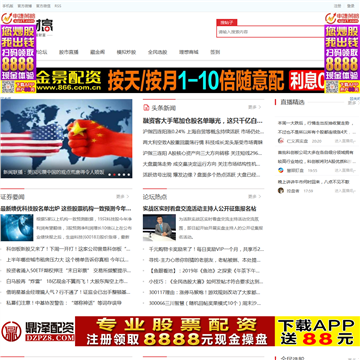Open the first live-stream author's avatar
The width and height of the screenshot is (360, 360).
pyautogui.click(x=281, y=141)
